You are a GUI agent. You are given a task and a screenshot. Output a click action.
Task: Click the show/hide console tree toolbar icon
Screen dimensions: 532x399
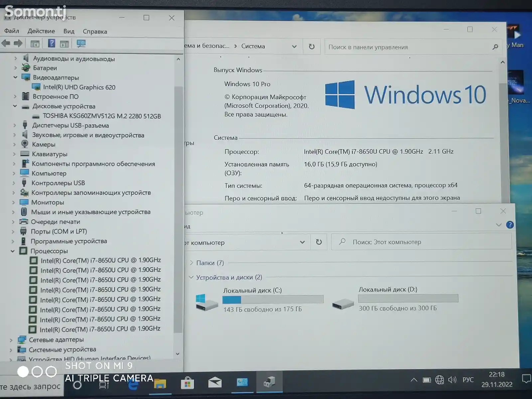[x=35, y=44]
